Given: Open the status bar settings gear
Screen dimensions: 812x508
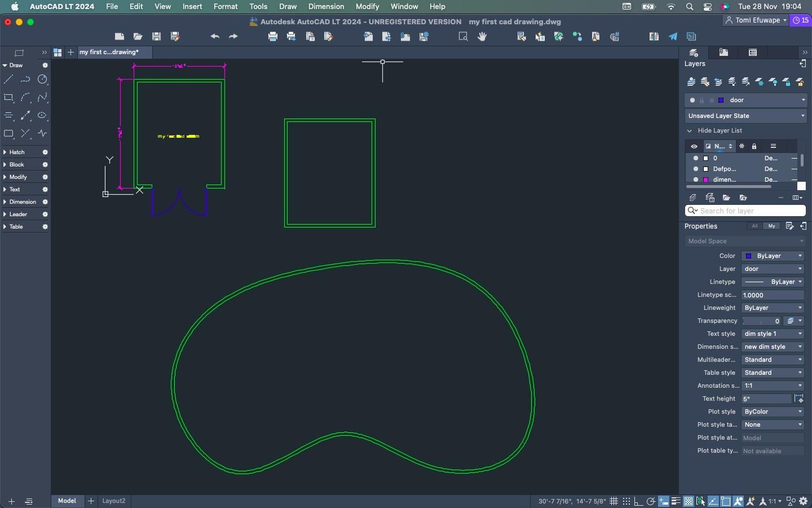Looking at the screenshot, I should 804,501.
